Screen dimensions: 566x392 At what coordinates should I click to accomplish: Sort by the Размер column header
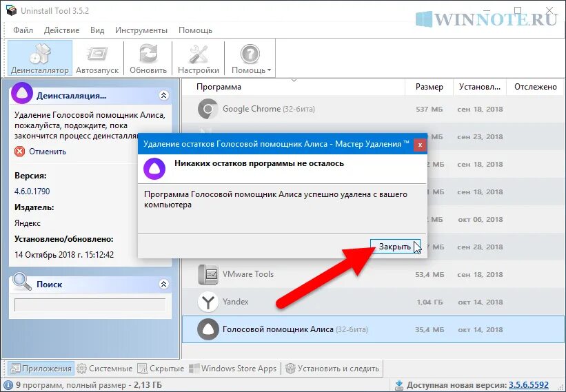coord(429,87)
